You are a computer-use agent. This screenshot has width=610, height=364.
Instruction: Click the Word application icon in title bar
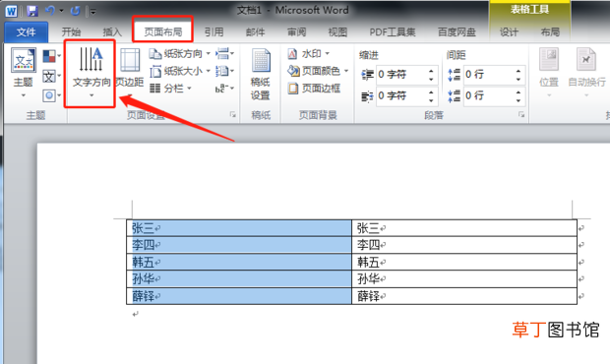[11, 11]
